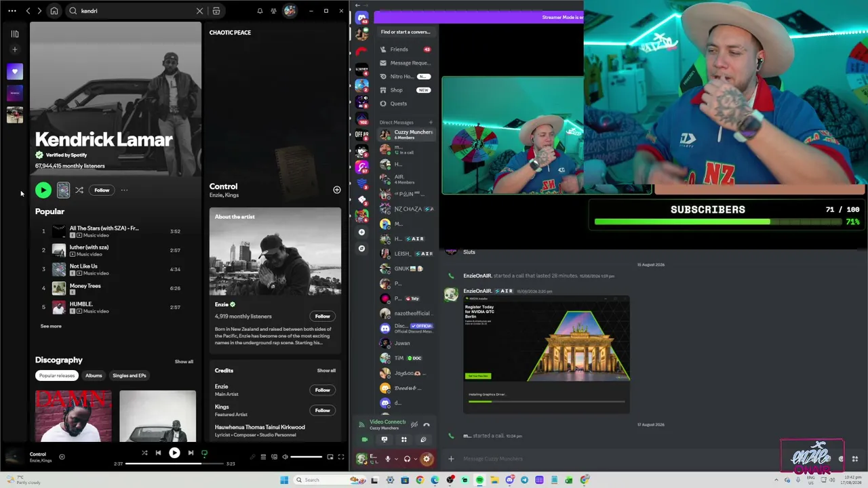This screenshot has width=868, height=488.
Task: Open Discord User Settings gear
Action: pos(427,459)
